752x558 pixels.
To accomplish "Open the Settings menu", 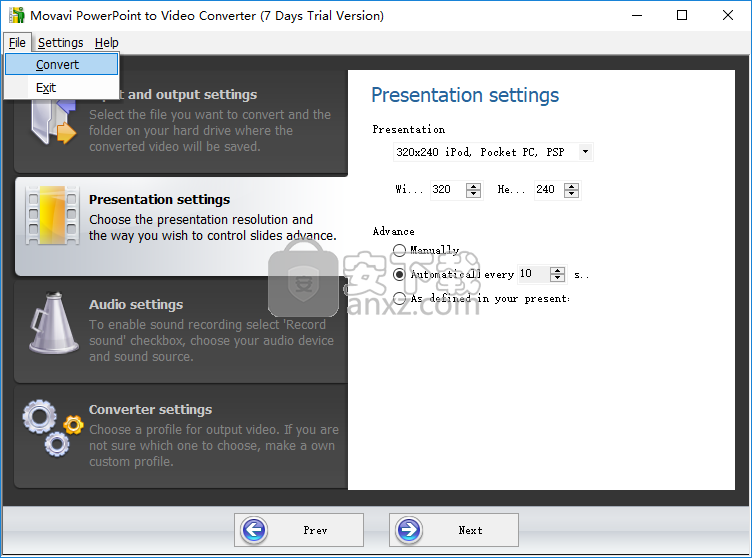I will 60,43.
